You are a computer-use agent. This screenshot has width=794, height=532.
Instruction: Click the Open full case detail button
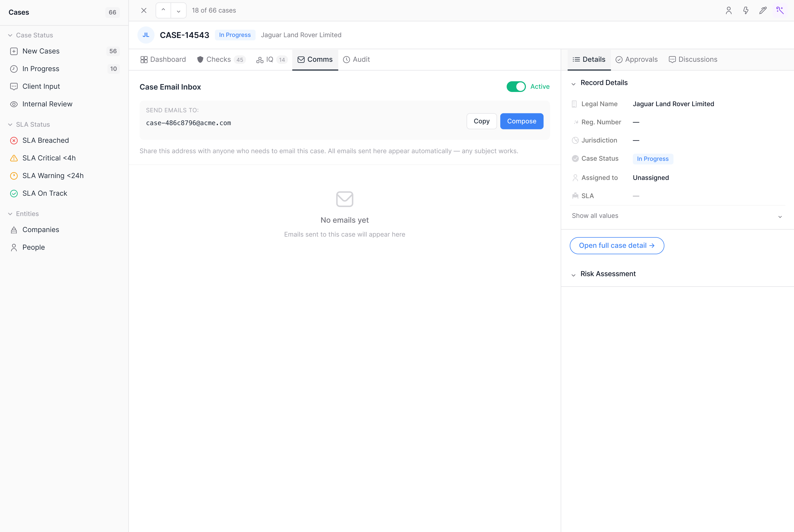pos(616,245)
